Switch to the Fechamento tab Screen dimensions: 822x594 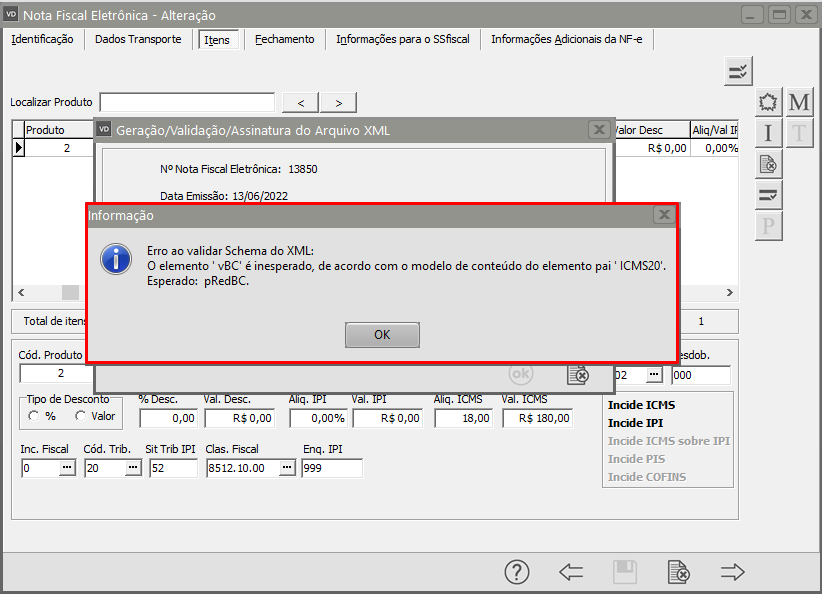coord(284,40)
